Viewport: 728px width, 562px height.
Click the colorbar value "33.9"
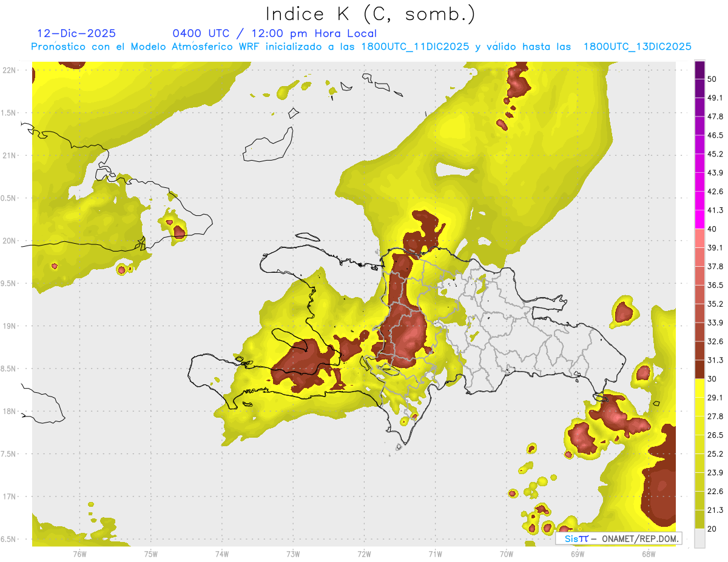point(715,323)
